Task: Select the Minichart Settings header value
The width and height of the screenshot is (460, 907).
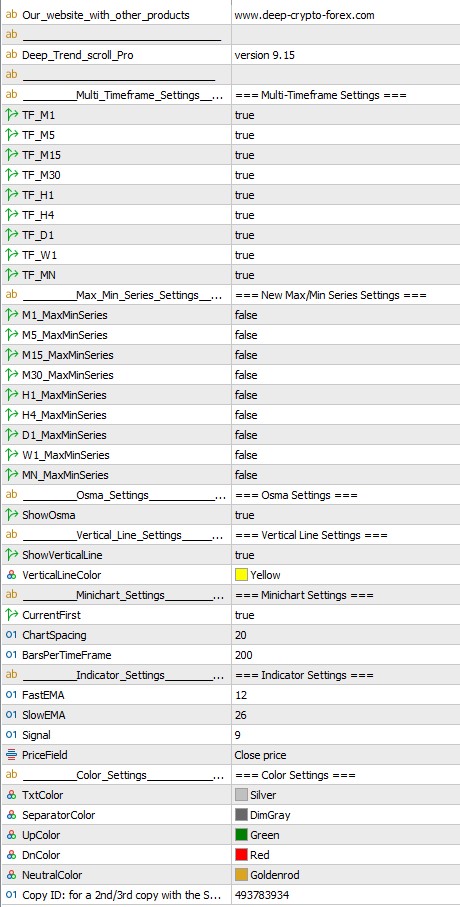Action: [304, 595]
